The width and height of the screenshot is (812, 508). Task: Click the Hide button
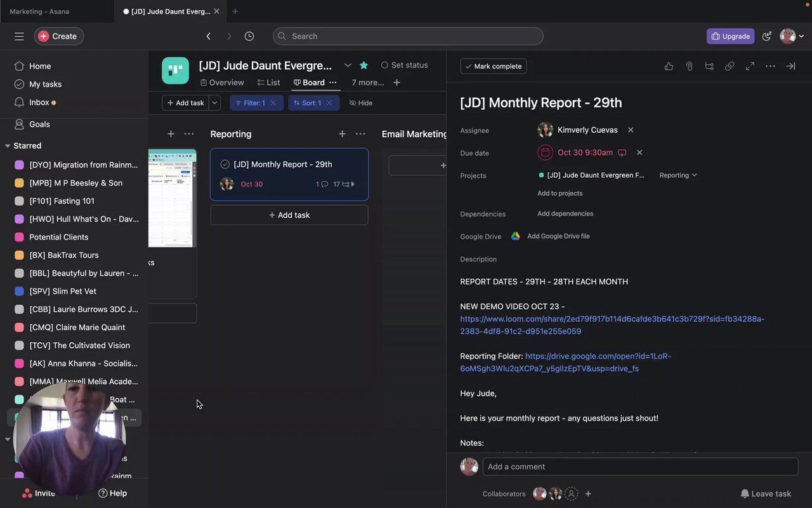point(360,103)
